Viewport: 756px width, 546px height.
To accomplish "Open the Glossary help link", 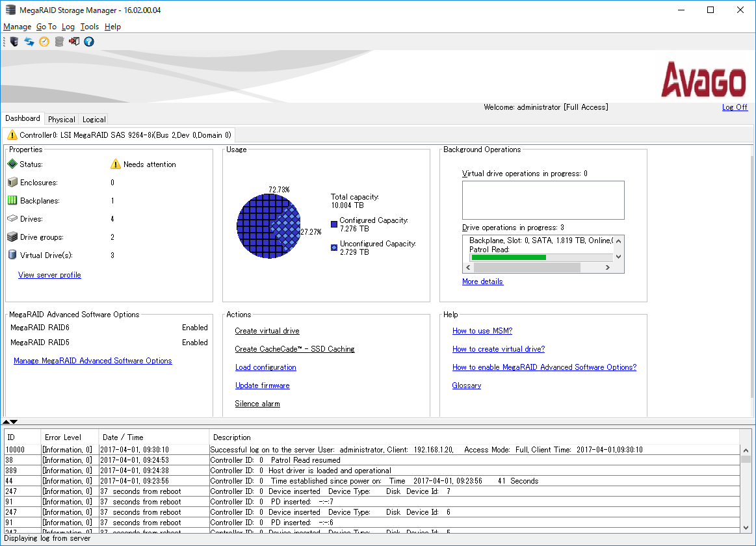I will (x=467, y=385).
